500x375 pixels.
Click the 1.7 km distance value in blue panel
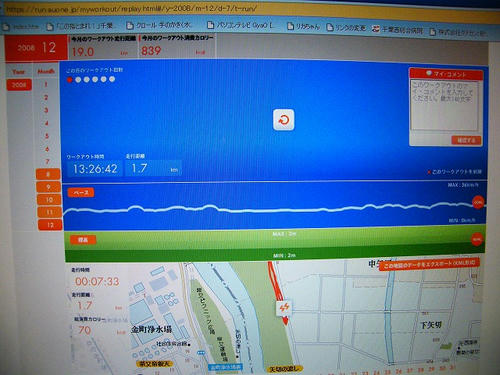pyautogui.click(x=139, y=168)
